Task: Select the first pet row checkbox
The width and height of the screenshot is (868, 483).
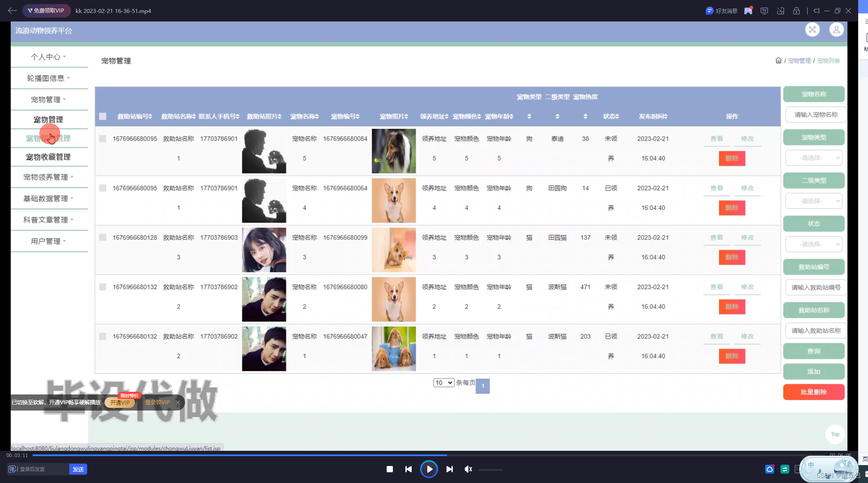Action: (x=103, y=139)
